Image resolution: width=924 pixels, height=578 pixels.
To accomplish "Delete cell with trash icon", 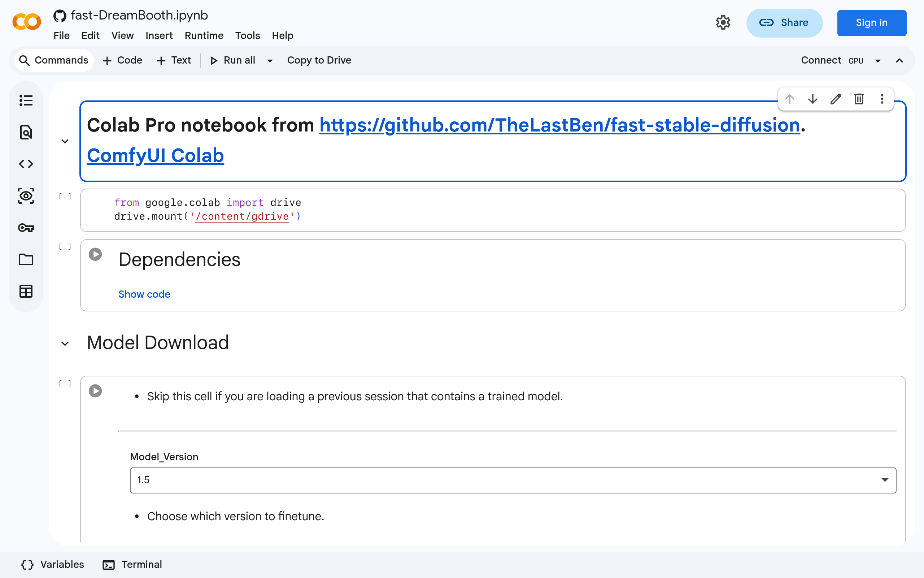I will (859, 99).
